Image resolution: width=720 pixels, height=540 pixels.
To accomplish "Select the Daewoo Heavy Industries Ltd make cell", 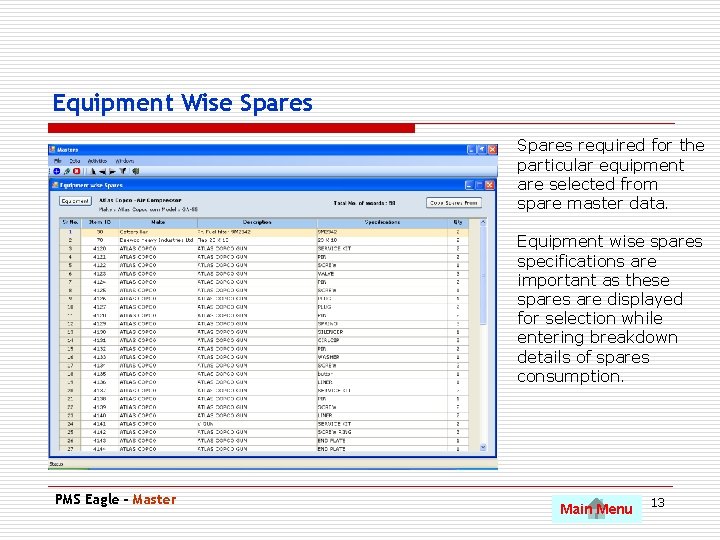I will coord(158,240).
